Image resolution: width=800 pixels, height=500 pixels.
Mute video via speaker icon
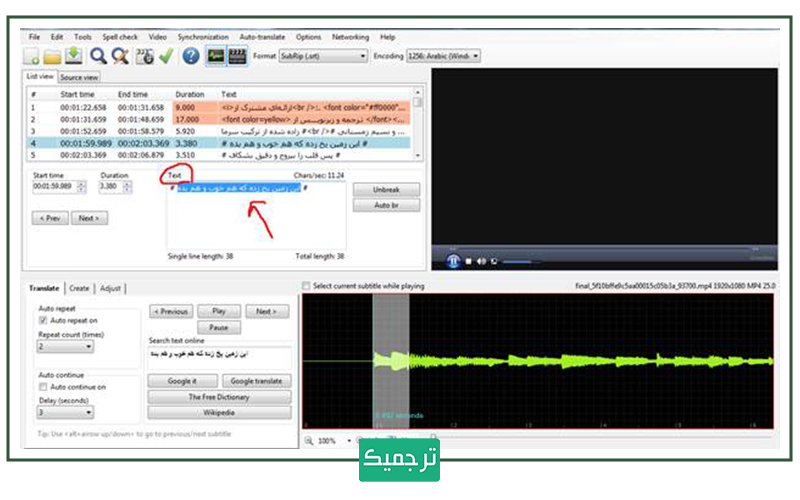(481, 261)
